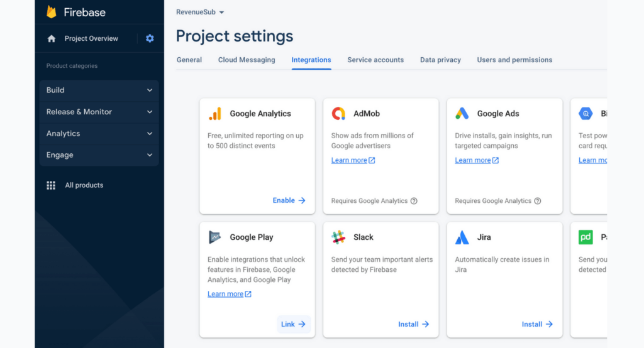
Task: Install the Jira integration
Action: click(x=537, y=324)
